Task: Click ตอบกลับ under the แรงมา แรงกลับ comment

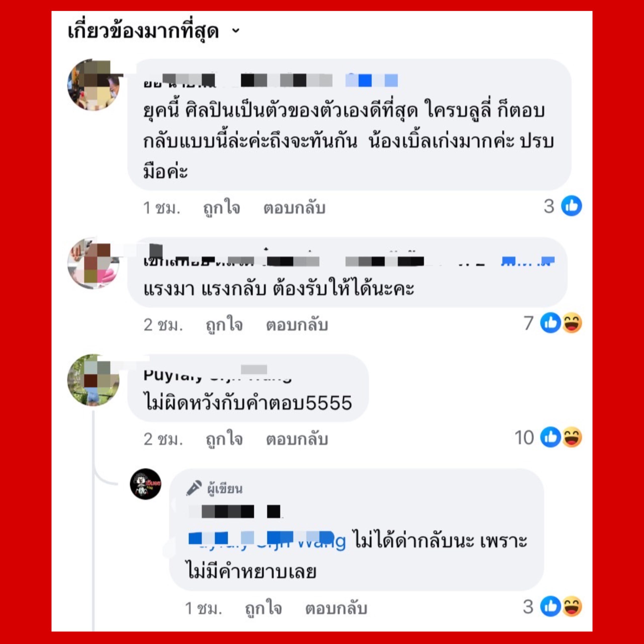Action: [x=297, y=325]
